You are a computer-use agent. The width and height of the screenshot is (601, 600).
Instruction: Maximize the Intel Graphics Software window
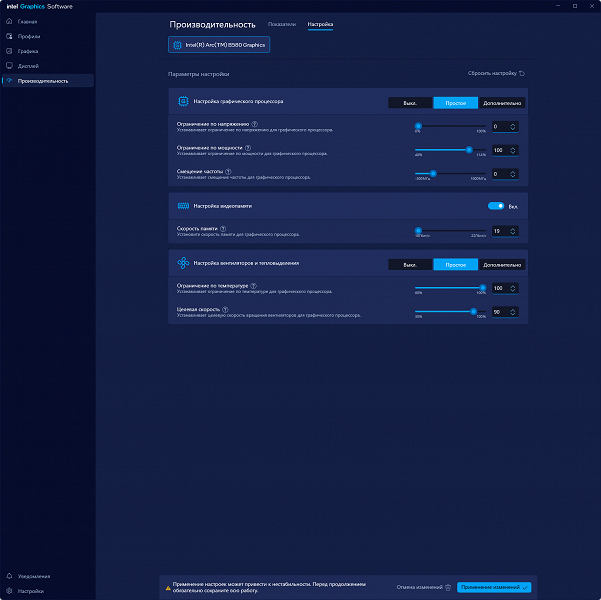(575, 6)
